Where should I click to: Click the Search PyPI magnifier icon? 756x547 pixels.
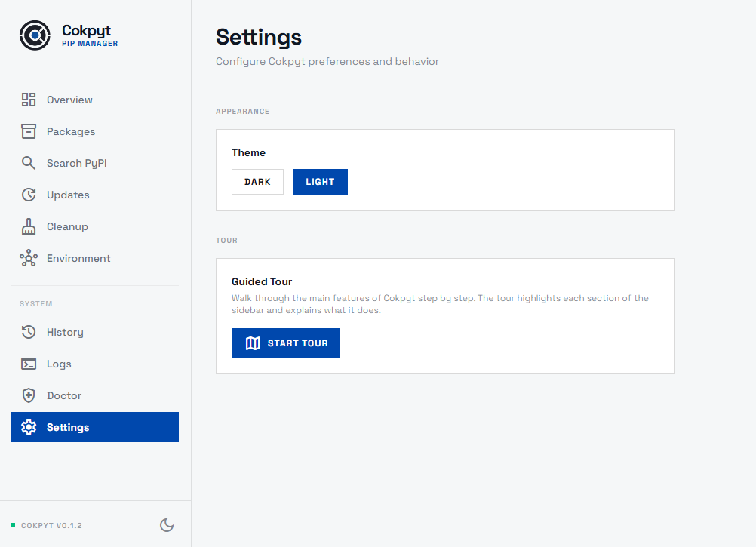click(x=29, y=162)
